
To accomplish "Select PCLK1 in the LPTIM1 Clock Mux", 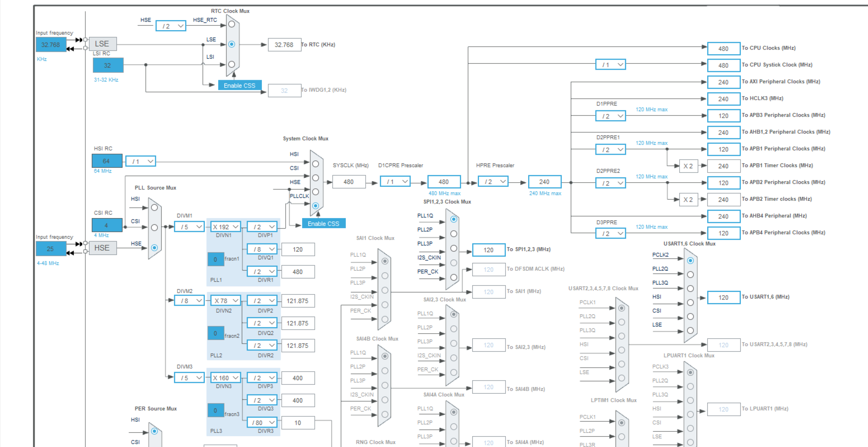I will click(621, 423).
